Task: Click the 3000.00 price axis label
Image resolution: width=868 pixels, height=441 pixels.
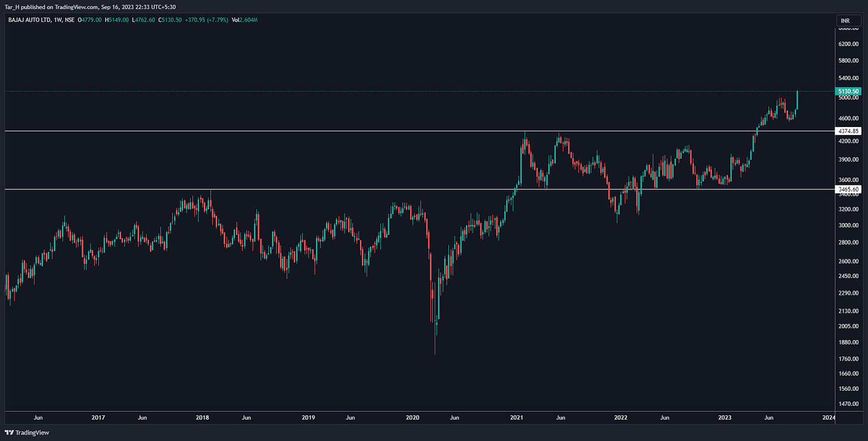Action: click(x=848, y=226)
